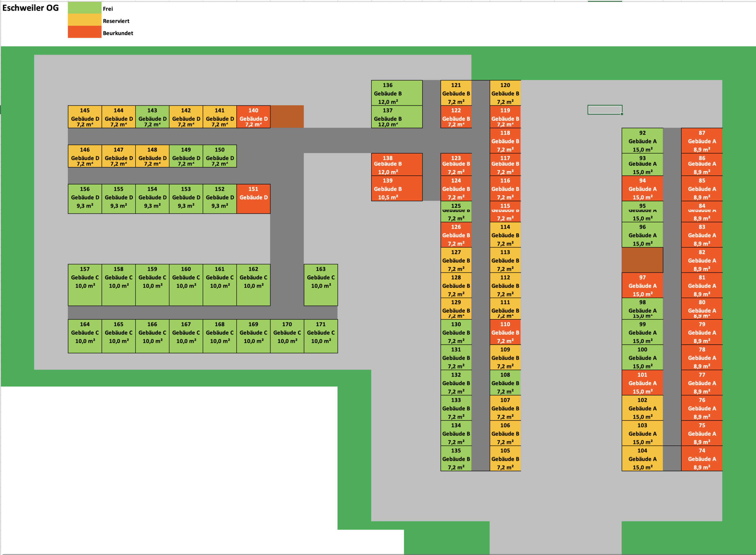Select unit 151 Gebäude D cell
This screenshot has width=756, height=555.
[x=253, y=199]
